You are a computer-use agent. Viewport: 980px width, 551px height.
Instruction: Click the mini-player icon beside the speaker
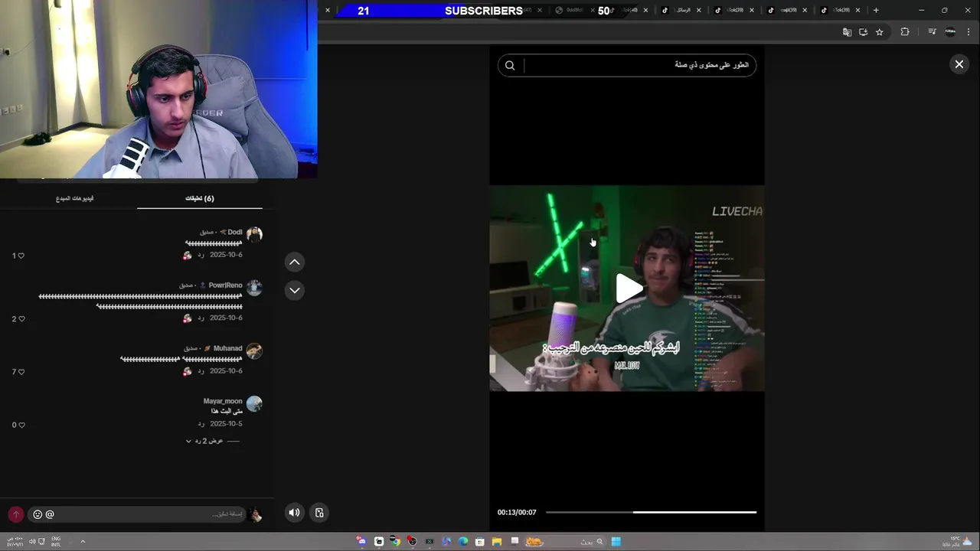[x=319, y=513]
